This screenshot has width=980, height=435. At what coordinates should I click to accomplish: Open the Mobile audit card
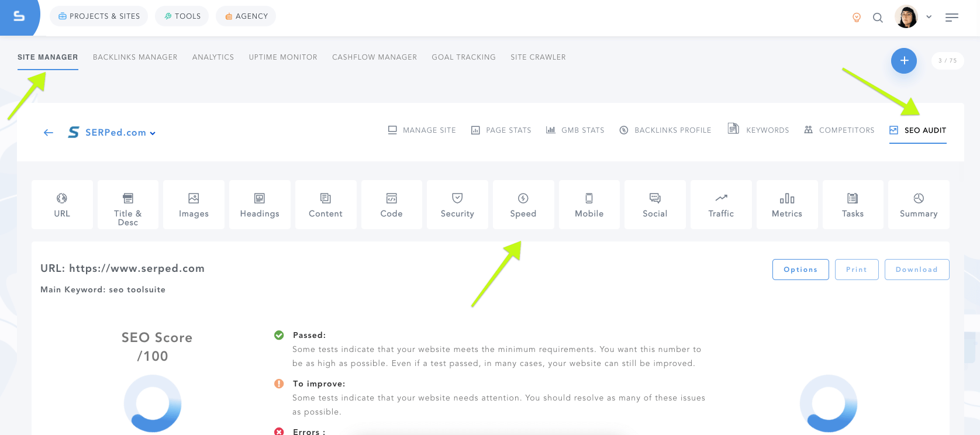589,205
